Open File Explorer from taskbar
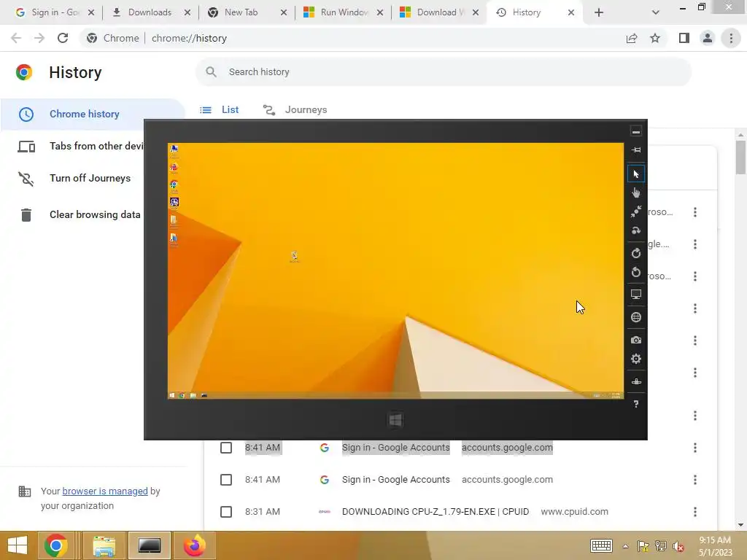Screen dimensions: 747x560 (104, 545)
